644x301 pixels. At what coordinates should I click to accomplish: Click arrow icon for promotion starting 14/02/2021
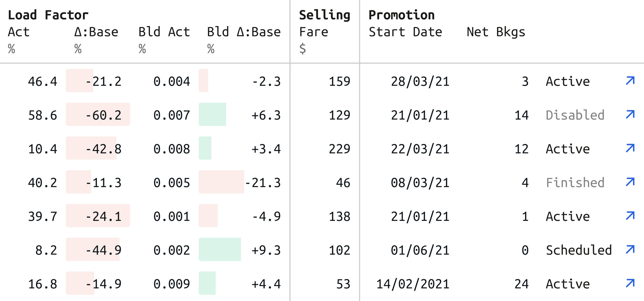630,284
